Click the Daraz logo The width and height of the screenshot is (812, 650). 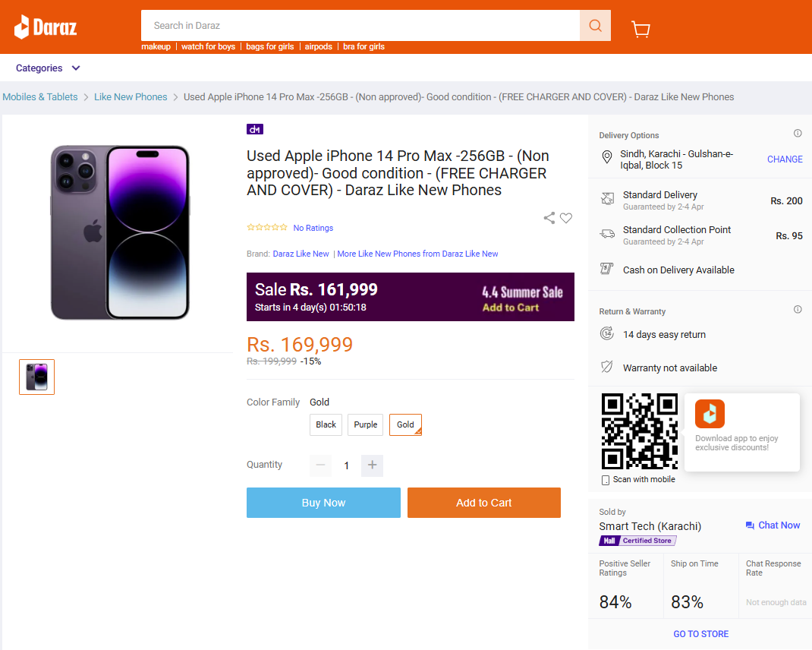tap(46, 27)
